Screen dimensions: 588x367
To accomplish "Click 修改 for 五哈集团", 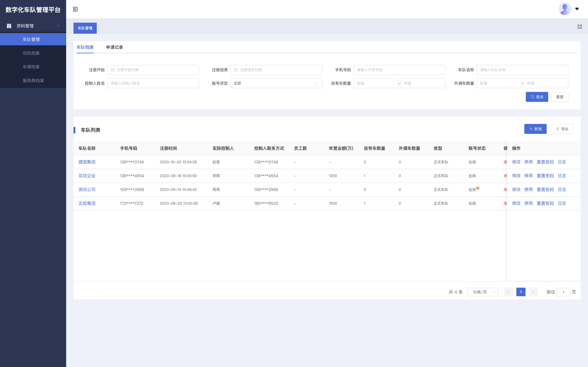I will tap(516, 203).
